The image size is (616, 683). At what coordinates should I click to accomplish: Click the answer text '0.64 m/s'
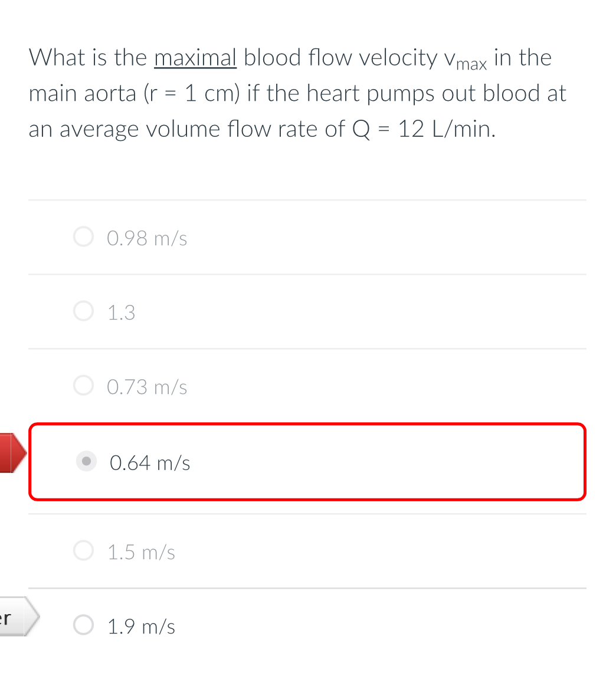click(x=150, y=462)
